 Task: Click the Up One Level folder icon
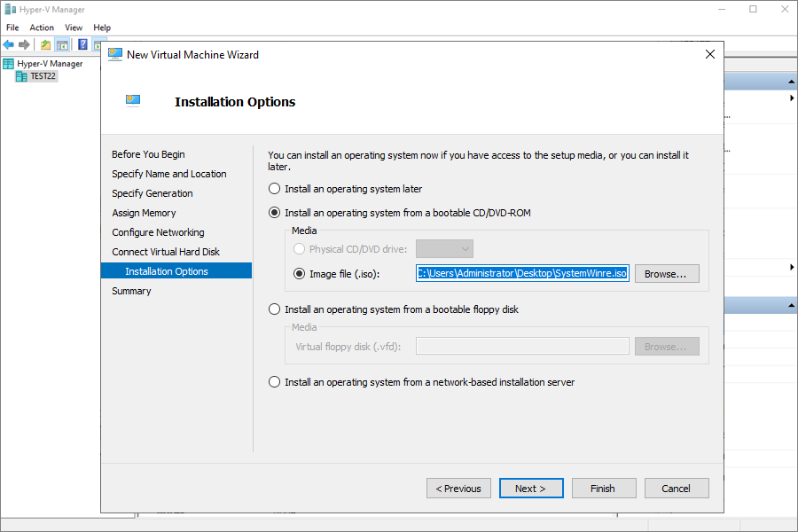46,45
